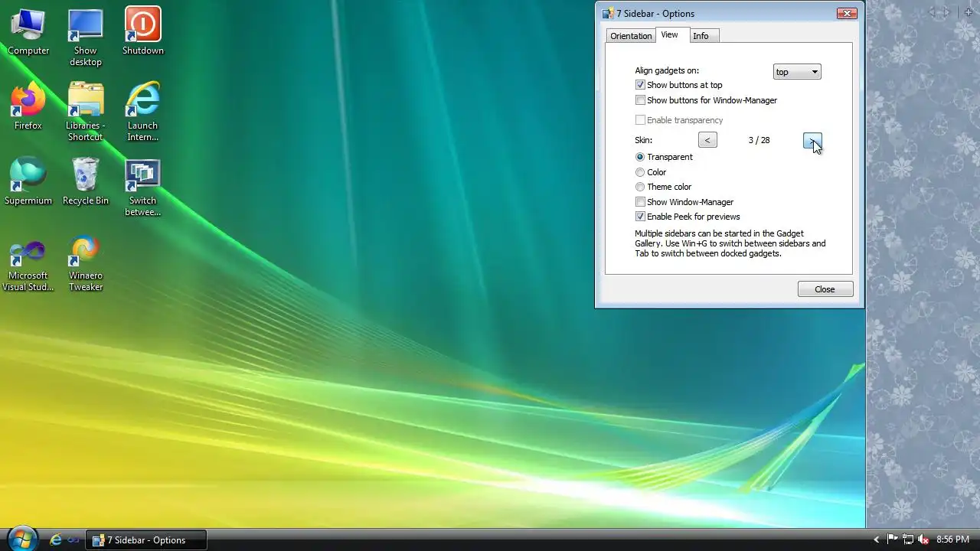
Task: Uncheck Show buttons at top
Action: click(640, 85)
